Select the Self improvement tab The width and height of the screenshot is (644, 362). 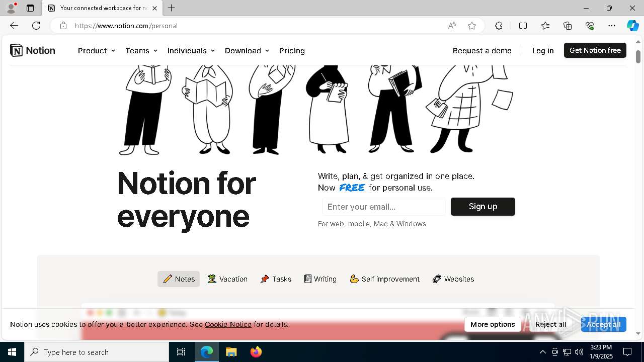point(385,279)
